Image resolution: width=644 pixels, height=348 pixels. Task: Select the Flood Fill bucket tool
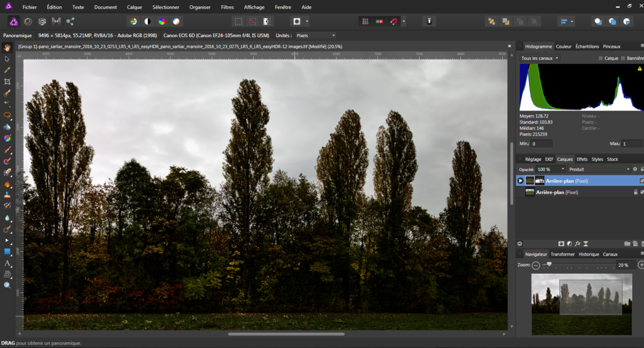7,127
